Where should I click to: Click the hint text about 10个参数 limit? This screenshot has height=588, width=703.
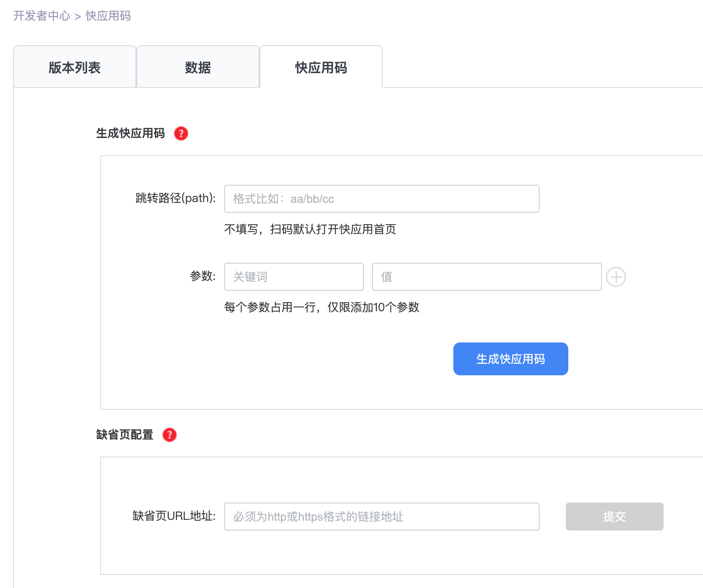pyautogui.click(x=322, y=307)
